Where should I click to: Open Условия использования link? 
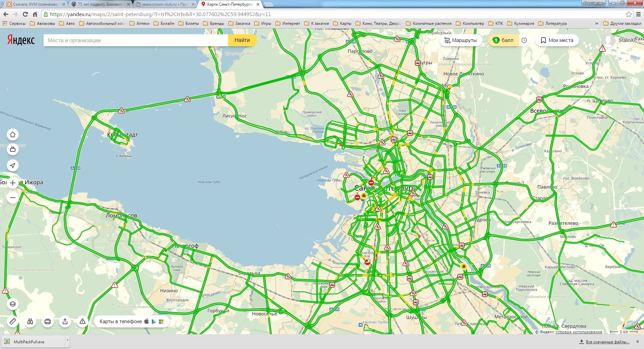[x=579, y=332]
